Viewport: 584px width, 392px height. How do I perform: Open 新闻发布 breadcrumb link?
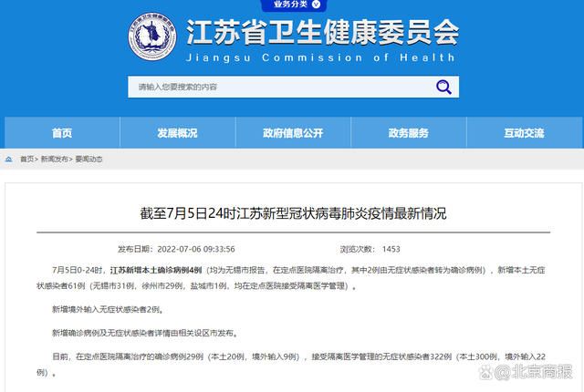(x=55, y=160)
